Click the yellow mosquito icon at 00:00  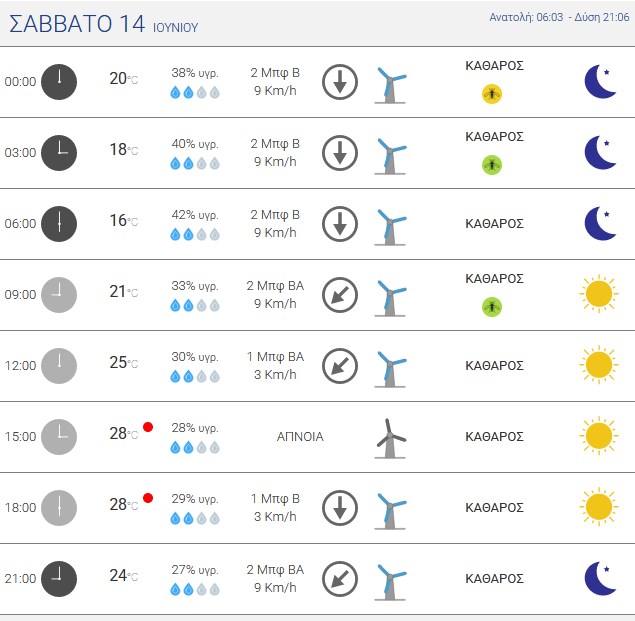coord(492,94)
